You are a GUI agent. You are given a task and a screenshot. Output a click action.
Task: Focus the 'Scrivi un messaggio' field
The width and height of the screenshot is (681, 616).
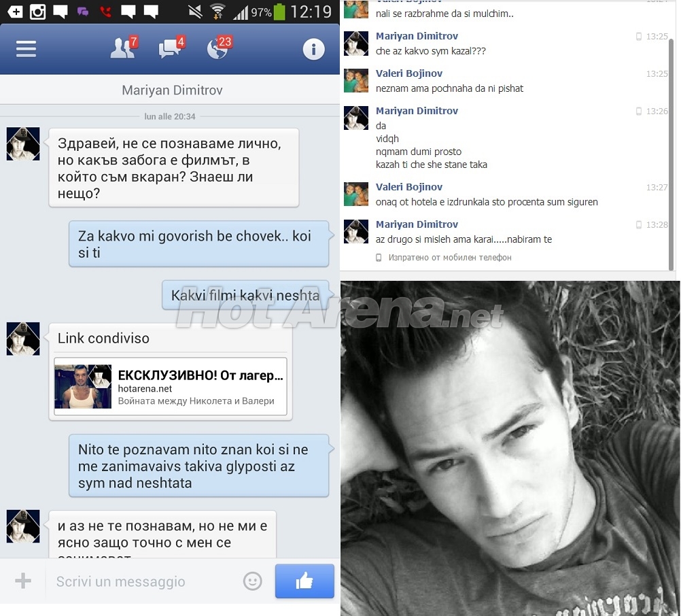[x=143, y=581]
